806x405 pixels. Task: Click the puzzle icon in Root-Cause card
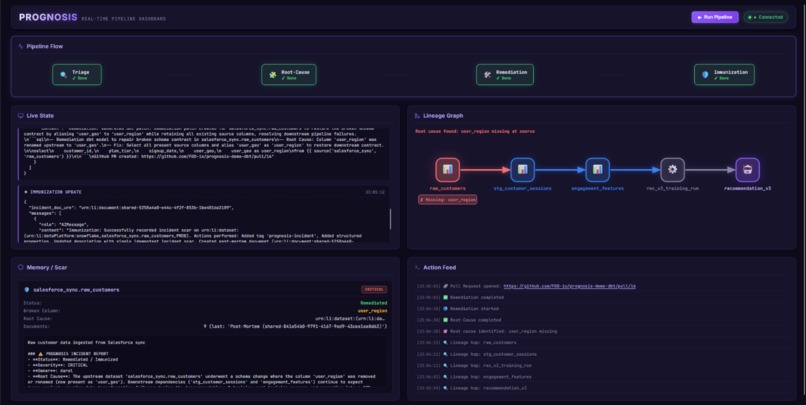coord(272,75)
